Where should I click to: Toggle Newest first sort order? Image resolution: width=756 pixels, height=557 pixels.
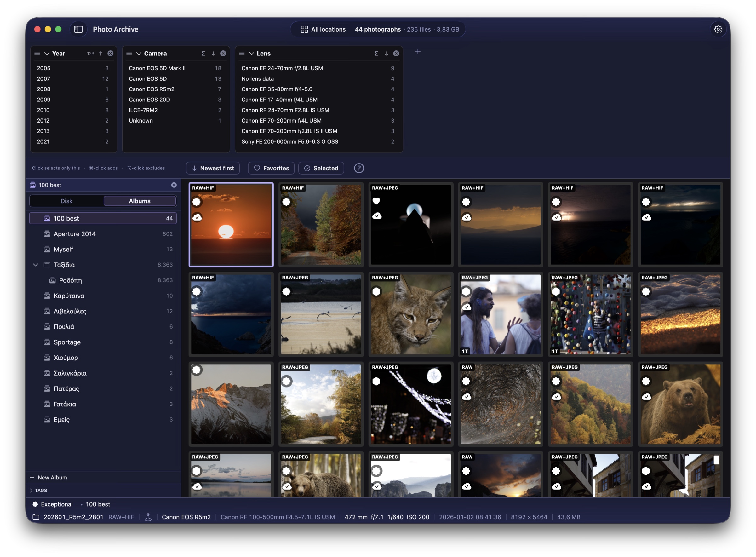click(213, 168)
